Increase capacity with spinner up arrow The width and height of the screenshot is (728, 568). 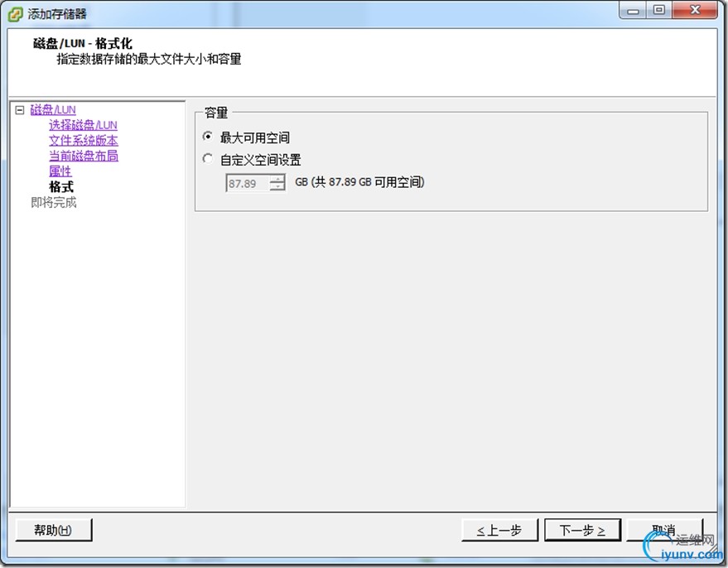click(277, 179)
